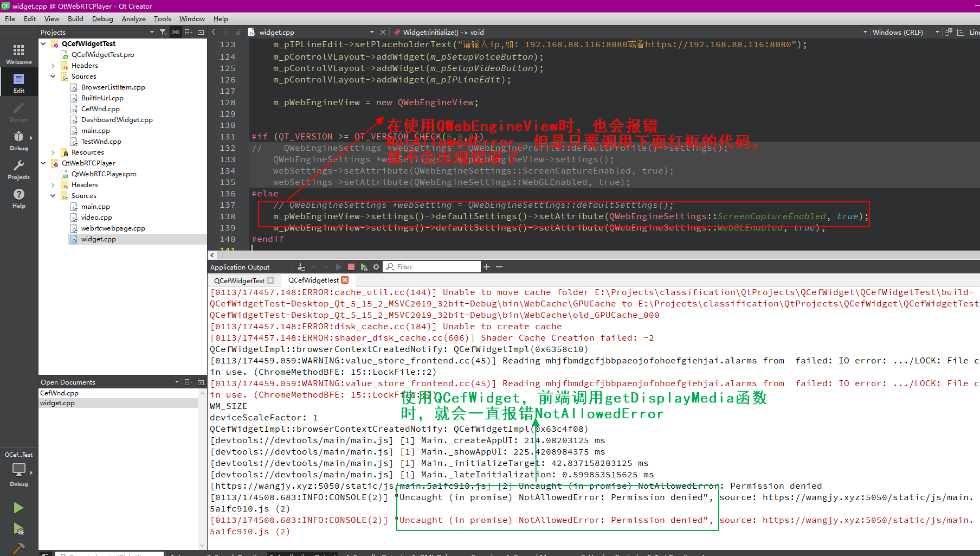Open the Open Documents view dropdown

[177, 382]
